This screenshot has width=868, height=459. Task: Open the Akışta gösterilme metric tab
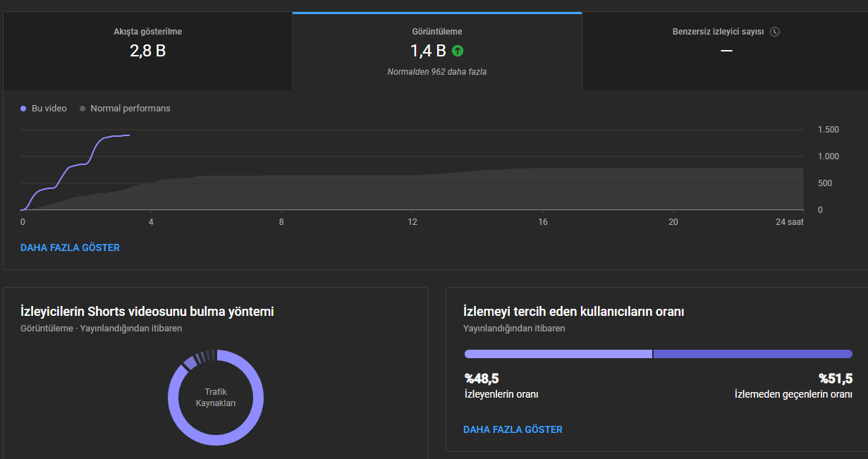coord(147,51)
